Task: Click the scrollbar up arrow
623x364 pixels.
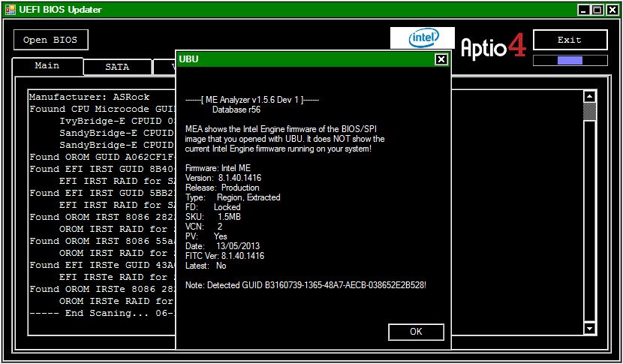Action: pyautogui.click(x=590, y=97)
